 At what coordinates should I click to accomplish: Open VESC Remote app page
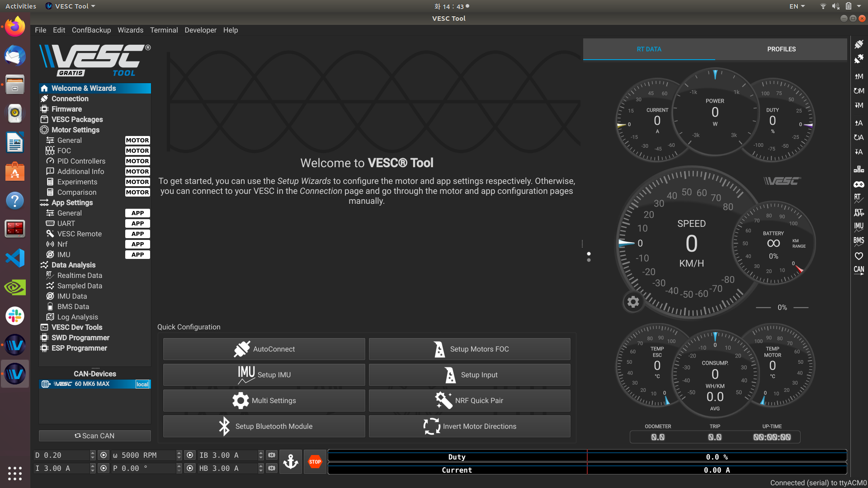point(95,234)
